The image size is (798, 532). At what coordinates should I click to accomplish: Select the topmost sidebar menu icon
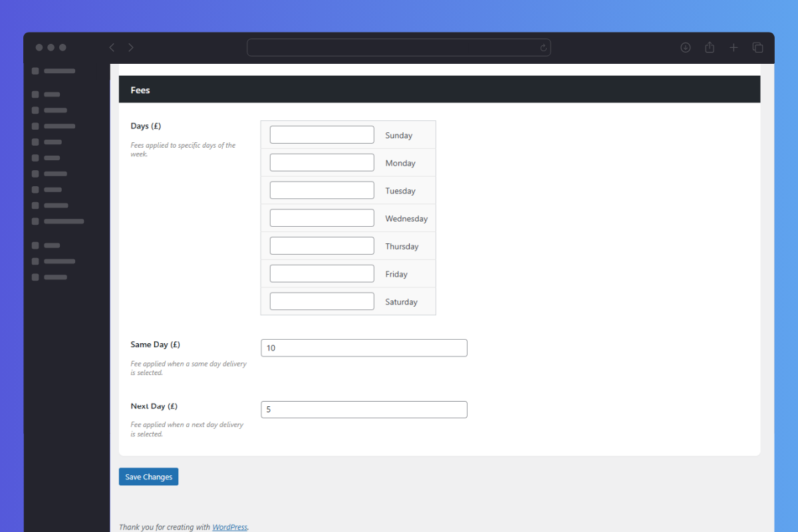(35, 70)
